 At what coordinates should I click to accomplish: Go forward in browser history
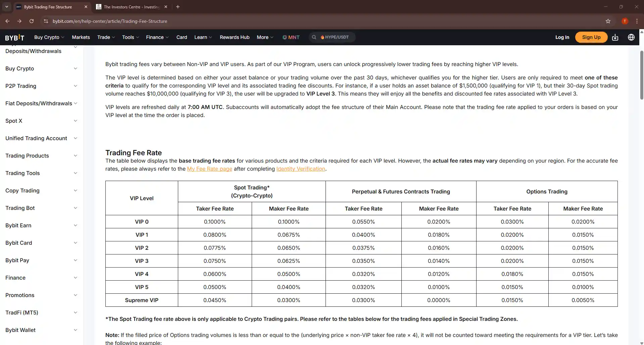point(19,21)
